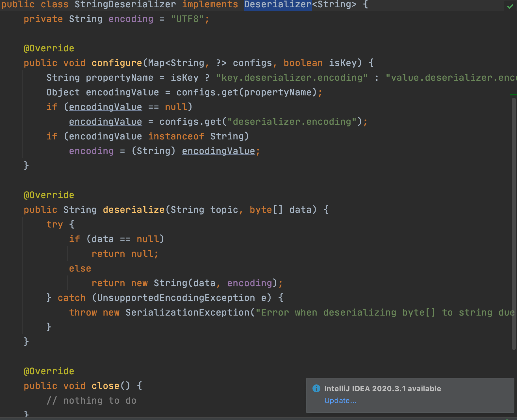Viewport: 517px width, 420px height.
Task: Click "IntelliJ IDEA 2020.3.1 available" notification title
Action: (x=383, y=389)
